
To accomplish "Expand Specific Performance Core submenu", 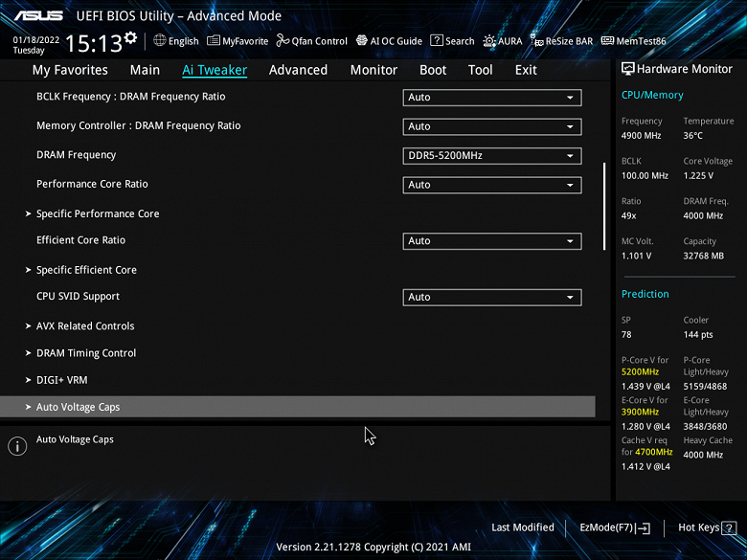I will click(x=98, y=213).
